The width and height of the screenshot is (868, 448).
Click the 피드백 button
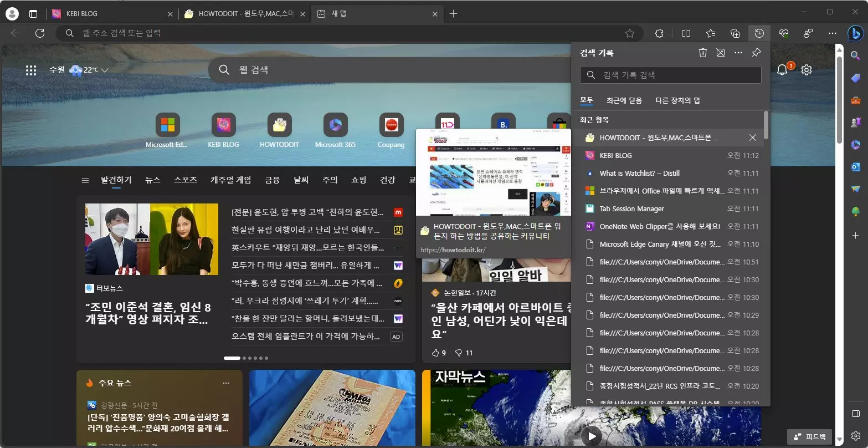809,436
